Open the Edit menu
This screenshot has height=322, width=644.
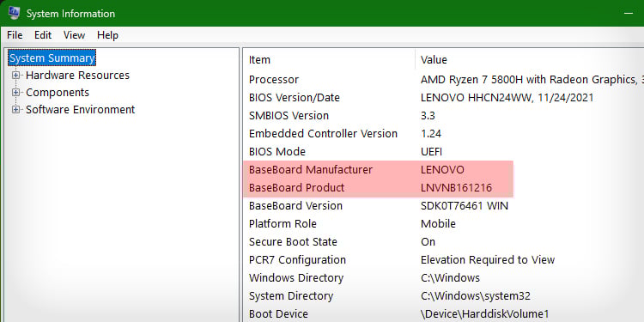tap(43, 35)
